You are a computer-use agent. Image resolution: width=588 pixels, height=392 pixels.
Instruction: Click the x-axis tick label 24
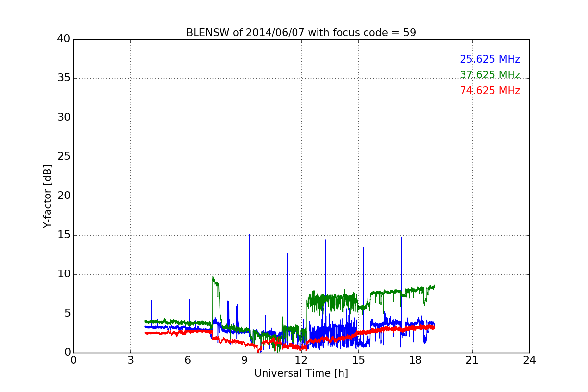(x=529, y=360)
